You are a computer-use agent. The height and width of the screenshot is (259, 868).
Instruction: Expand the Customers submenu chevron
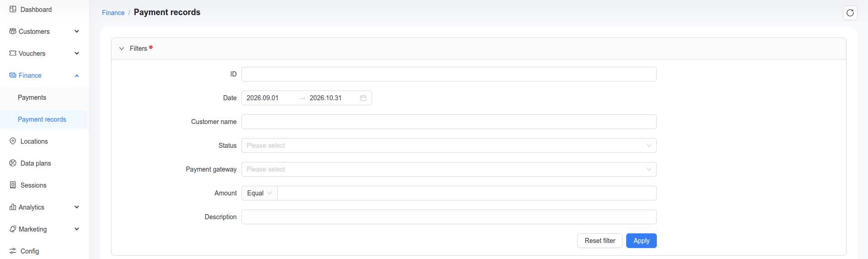point(77,31)
